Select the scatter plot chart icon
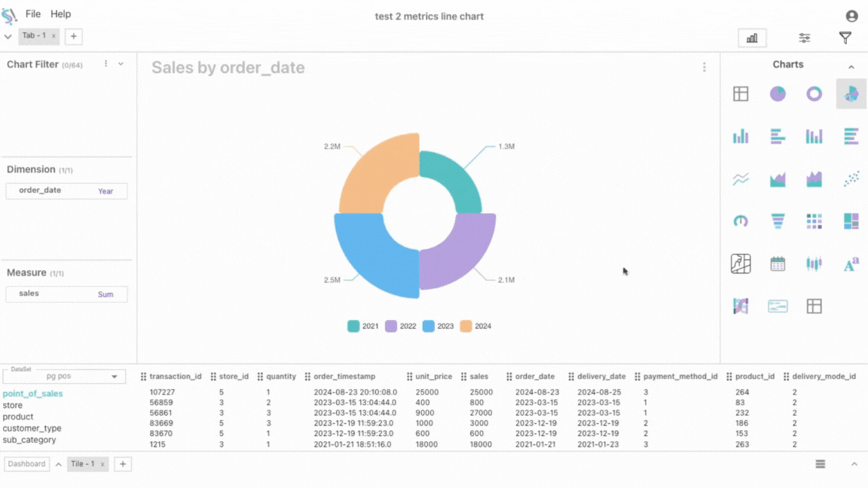Screen dimensions: 868x488 pyautogui.click(x=851, y=178)
